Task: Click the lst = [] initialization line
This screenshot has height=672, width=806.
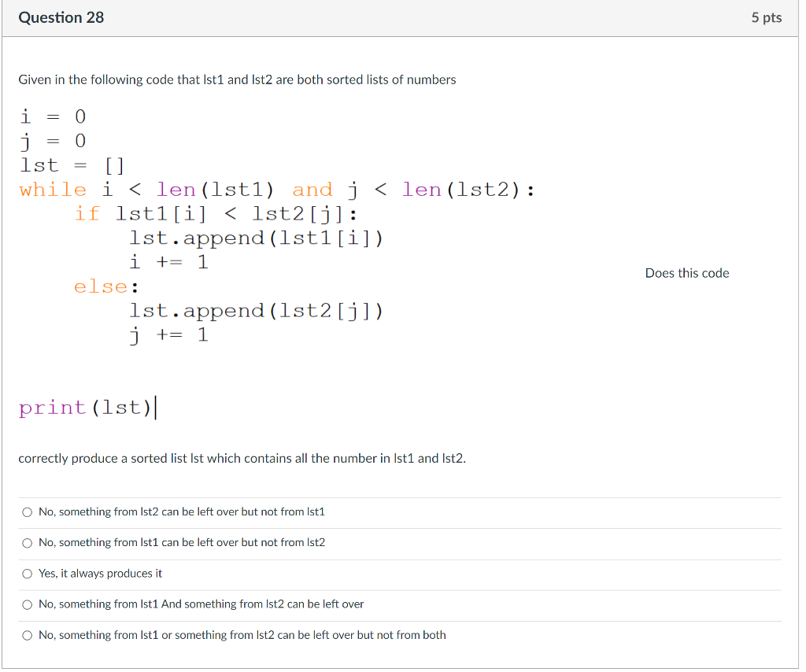Action: tap(72, 165)
